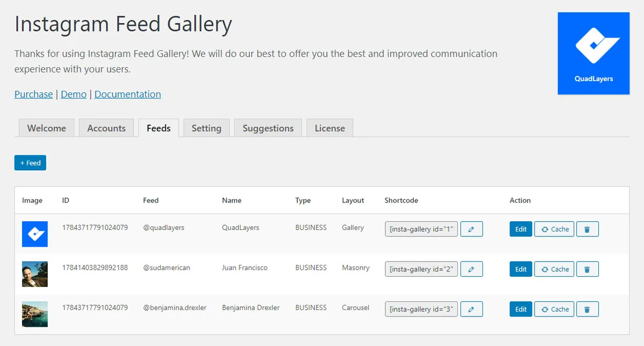The image size is (644, 346).
Task: Open the Welcome tab
Action: [47, 128]
